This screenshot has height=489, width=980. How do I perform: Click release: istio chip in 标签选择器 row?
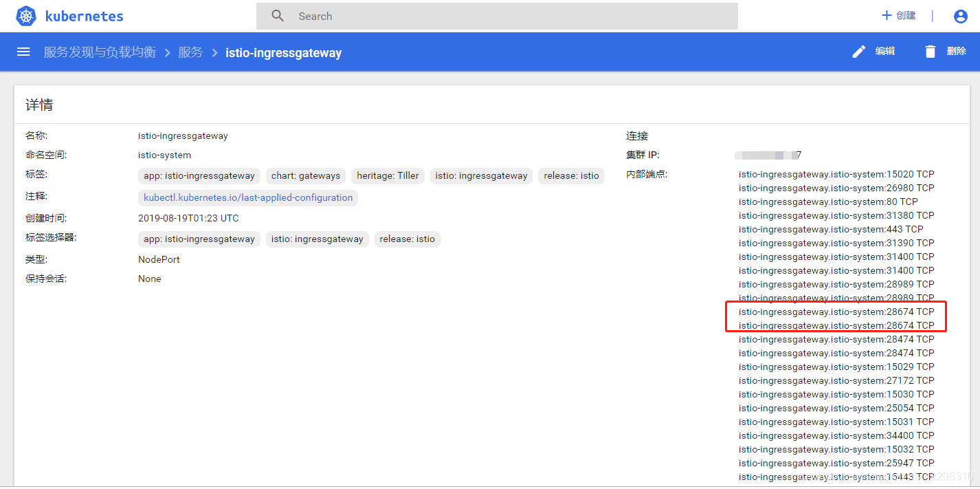point(408,239)
